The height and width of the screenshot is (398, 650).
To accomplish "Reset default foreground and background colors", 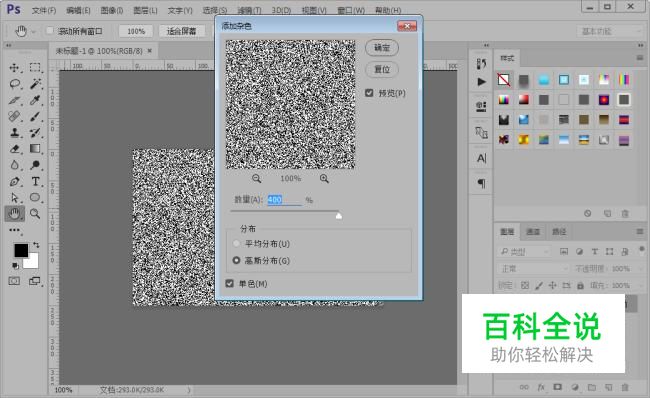I will click(x=15, y=265).
